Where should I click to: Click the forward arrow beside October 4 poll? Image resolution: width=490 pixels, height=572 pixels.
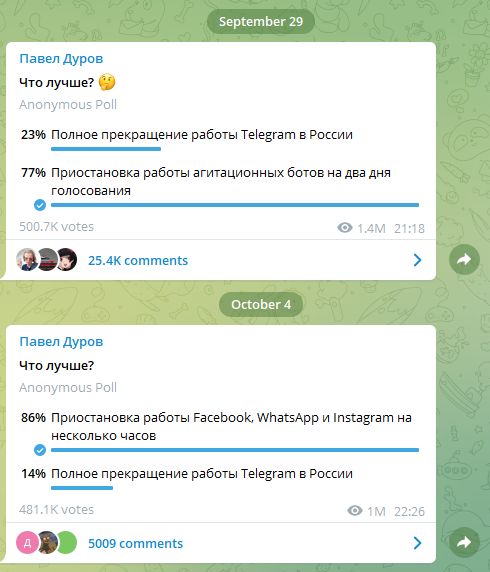click(x=464, y=542)
